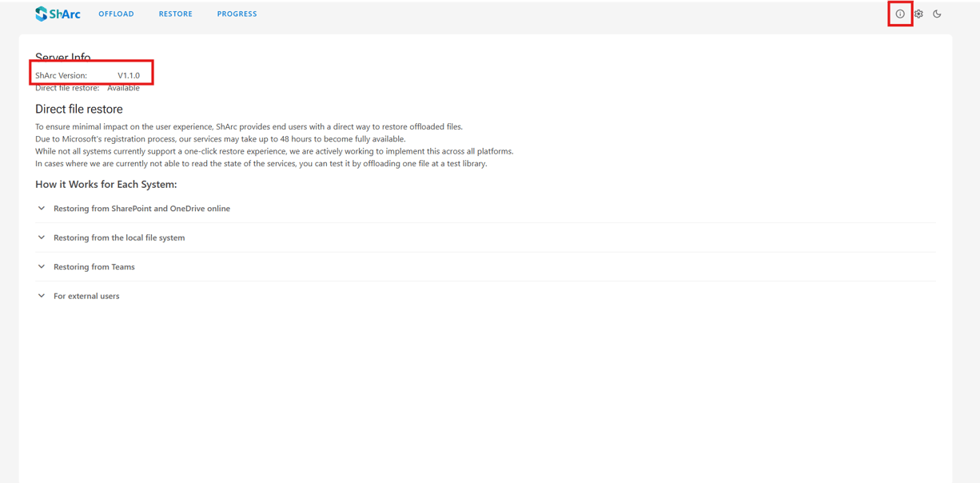Image resolution: width=980 pixels, height=483 pixels.
Task: Open the PROGRESS tab
Action: point(237,14)
